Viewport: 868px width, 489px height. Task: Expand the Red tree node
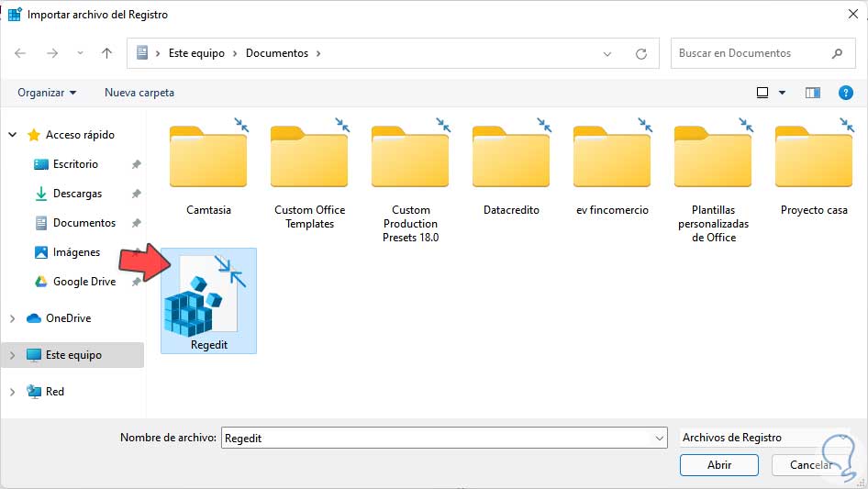13,392
